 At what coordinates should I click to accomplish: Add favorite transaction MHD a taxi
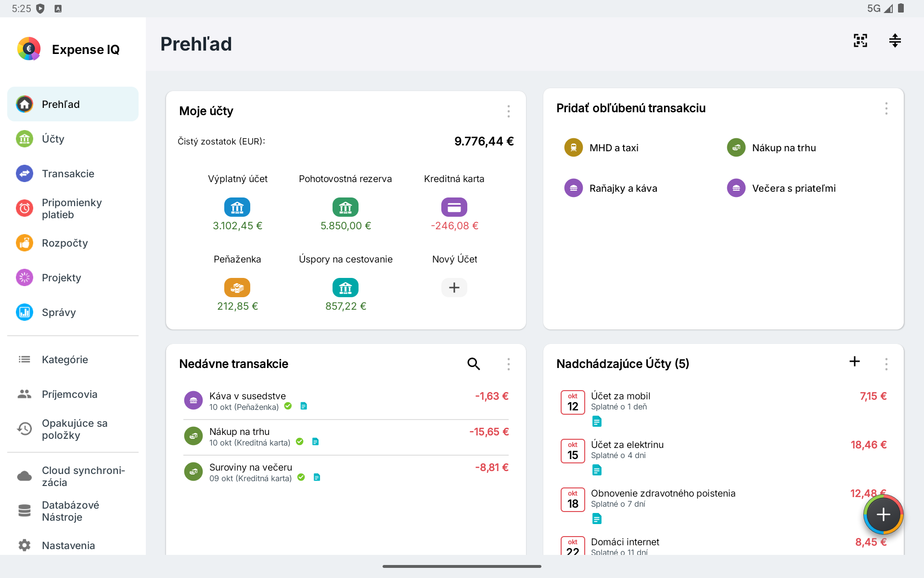click(602, 147)
